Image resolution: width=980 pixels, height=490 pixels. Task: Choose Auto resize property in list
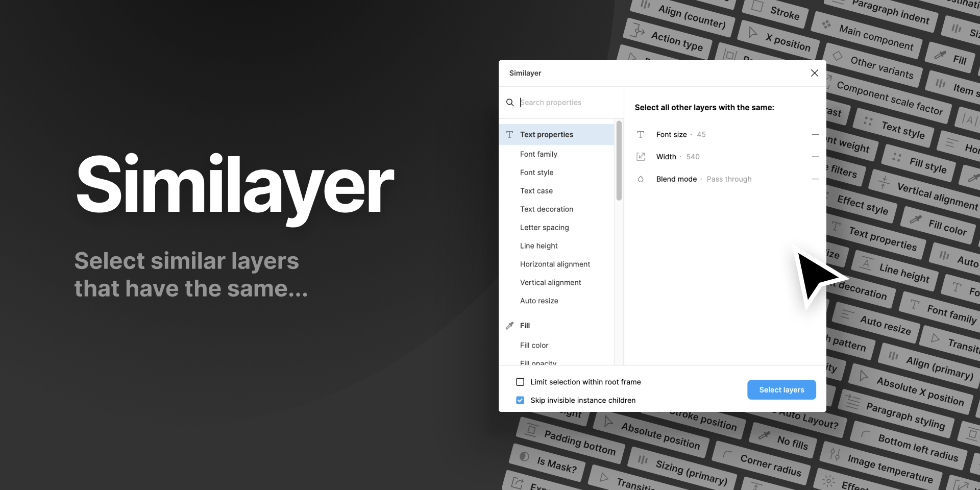coord(539,301)
